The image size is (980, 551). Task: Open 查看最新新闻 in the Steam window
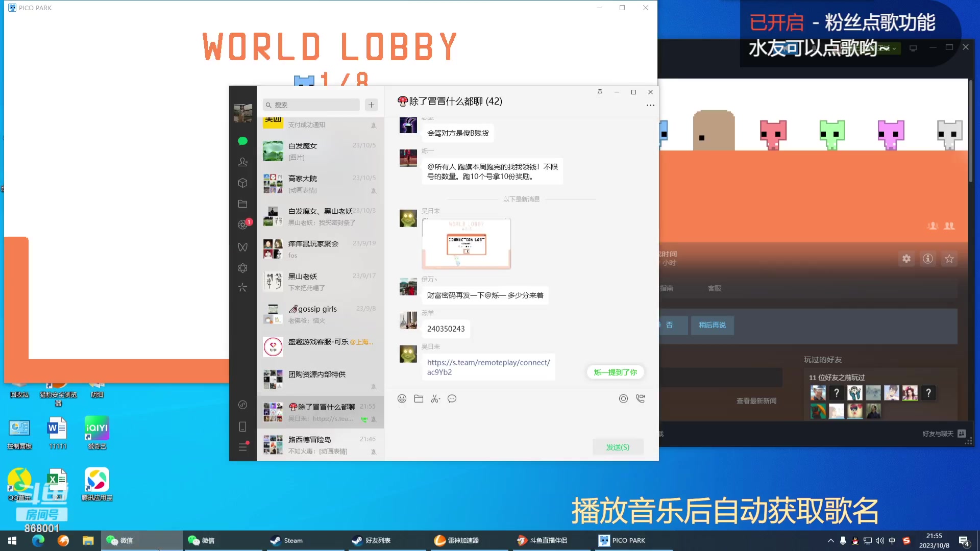(756, 401)
